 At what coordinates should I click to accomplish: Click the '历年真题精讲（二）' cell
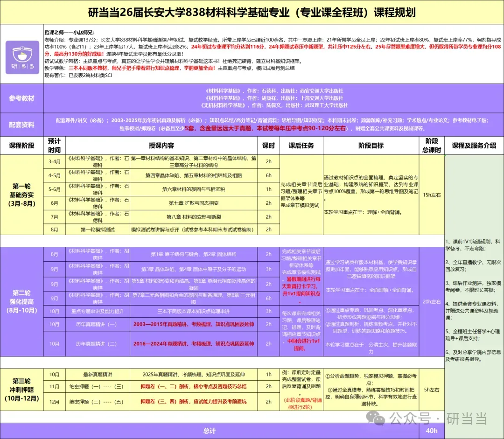tap(98, 344)
